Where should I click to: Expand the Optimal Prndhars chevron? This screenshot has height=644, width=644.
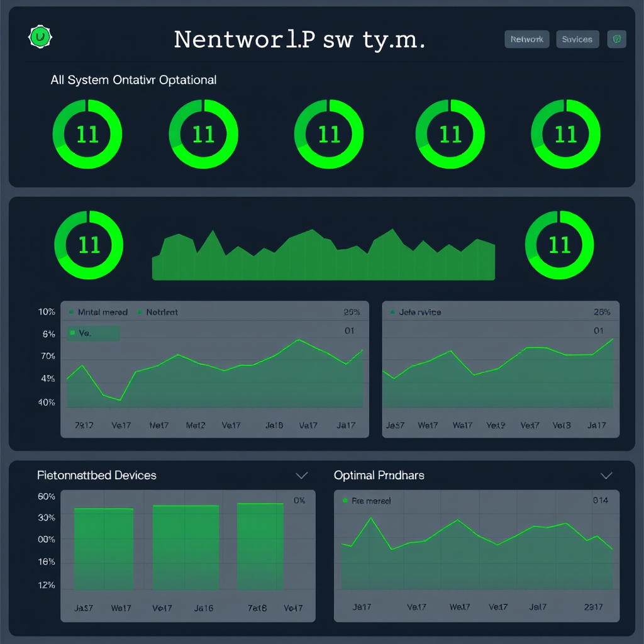pyautogui.click(x=607, y=475)
